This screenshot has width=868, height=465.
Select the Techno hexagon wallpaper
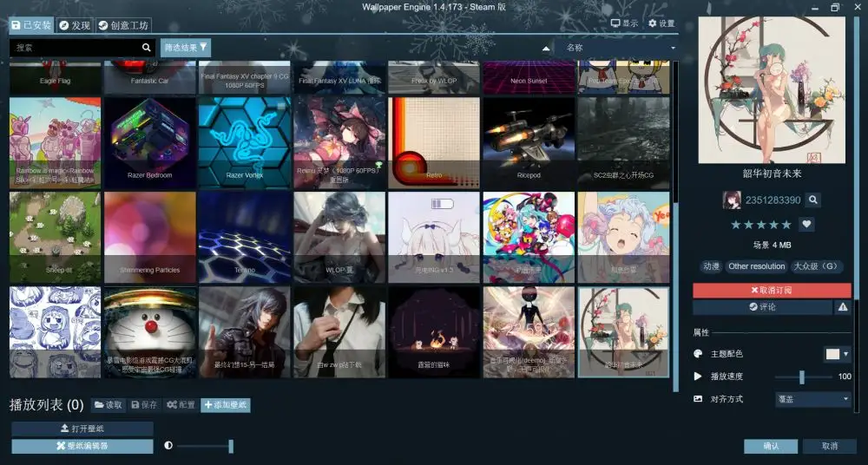(x=245, y=238)
